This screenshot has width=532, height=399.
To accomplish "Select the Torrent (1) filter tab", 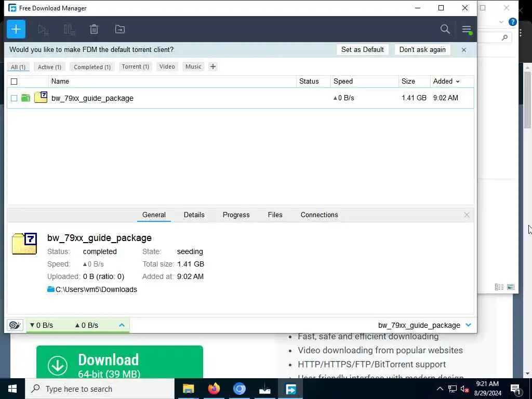I will coord(136,66).
